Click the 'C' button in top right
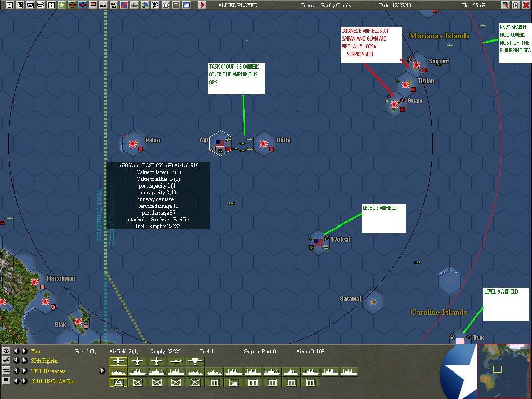The height and width of the screenshot is (399, 532). pyautogui.click(x=515, y=5)
